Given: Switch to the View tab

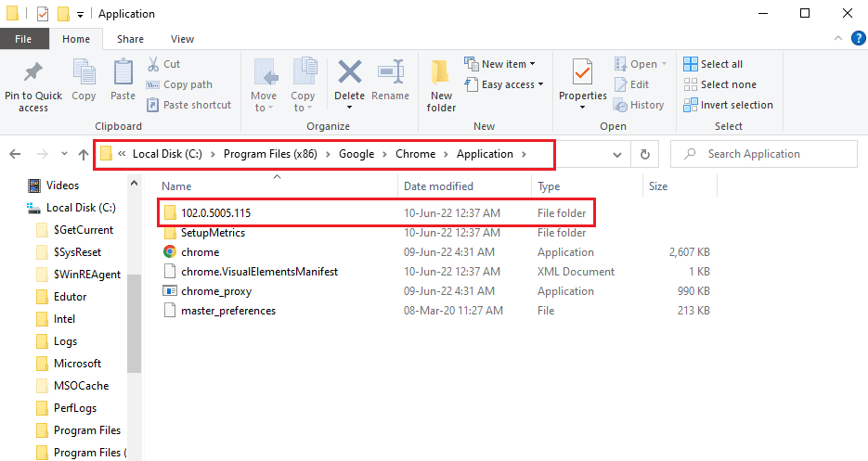Looking at the screenshot, I should (182, 39).
